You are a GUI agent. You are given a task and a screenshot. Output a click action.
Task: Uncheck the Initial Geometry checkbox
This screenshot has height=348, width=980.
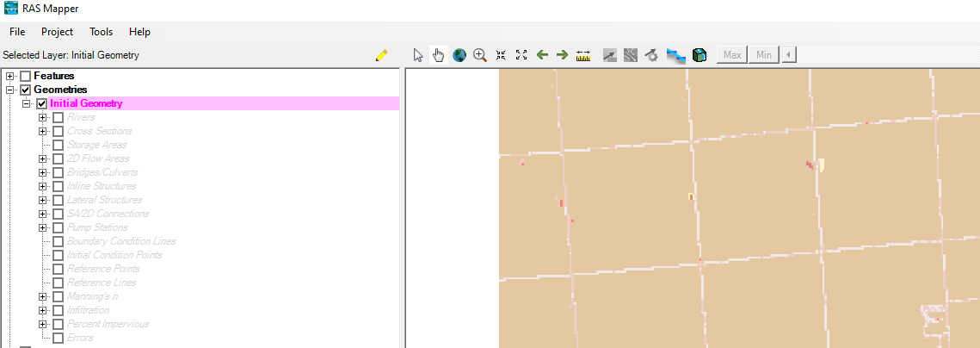42,103
